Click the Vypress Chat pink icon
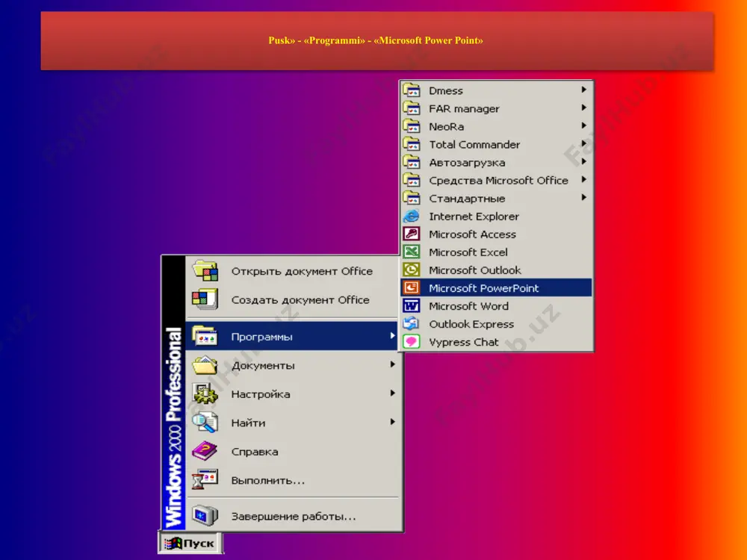 click(412, 342)
